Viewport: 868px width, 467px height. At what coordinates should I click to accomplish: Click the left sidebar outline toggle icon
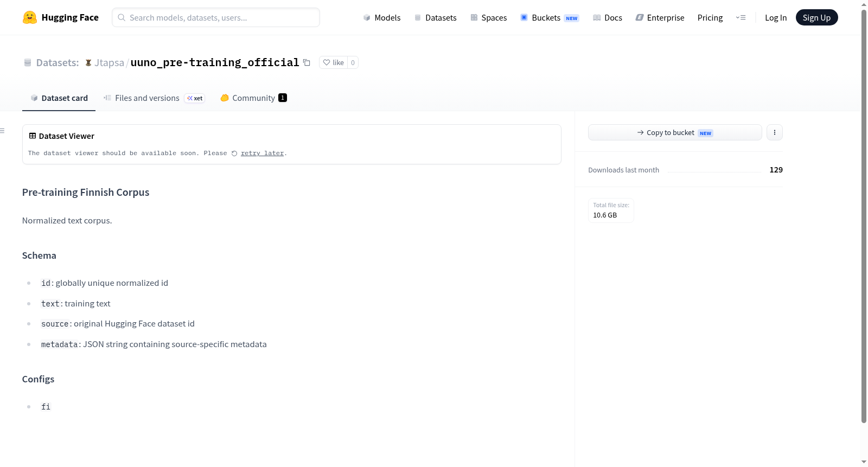(x=3, y=131)
